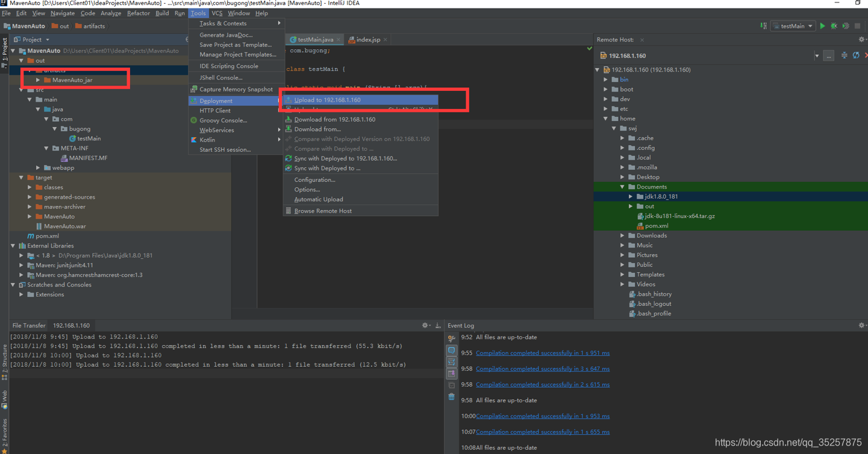
Task: Select Upload to 192.168.1.160
Action: point(360,100)
